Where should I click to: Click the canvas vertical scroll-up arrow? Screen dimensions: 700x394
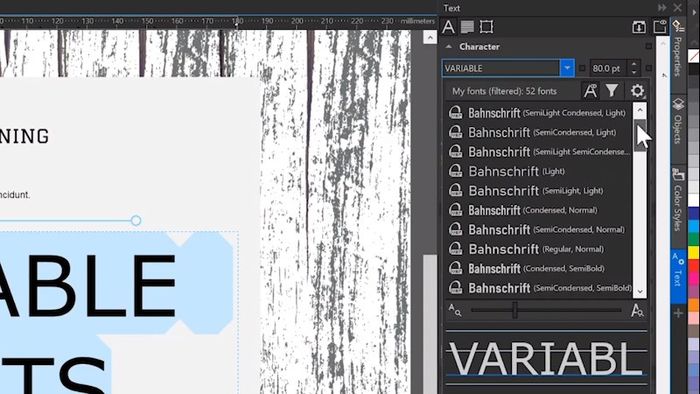tap(430, 37)
